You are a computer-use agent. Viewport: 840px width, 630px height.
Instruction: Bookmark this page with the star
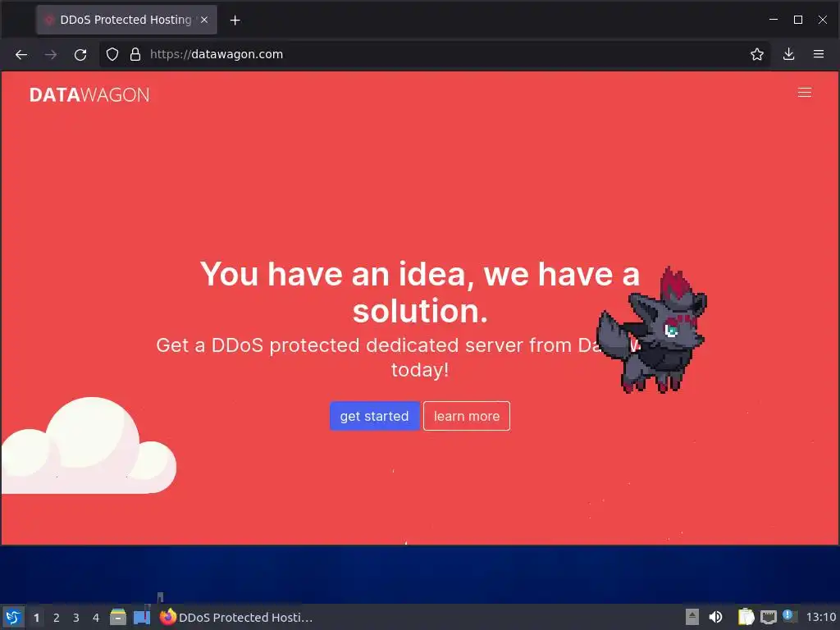[x=756, y=54]
